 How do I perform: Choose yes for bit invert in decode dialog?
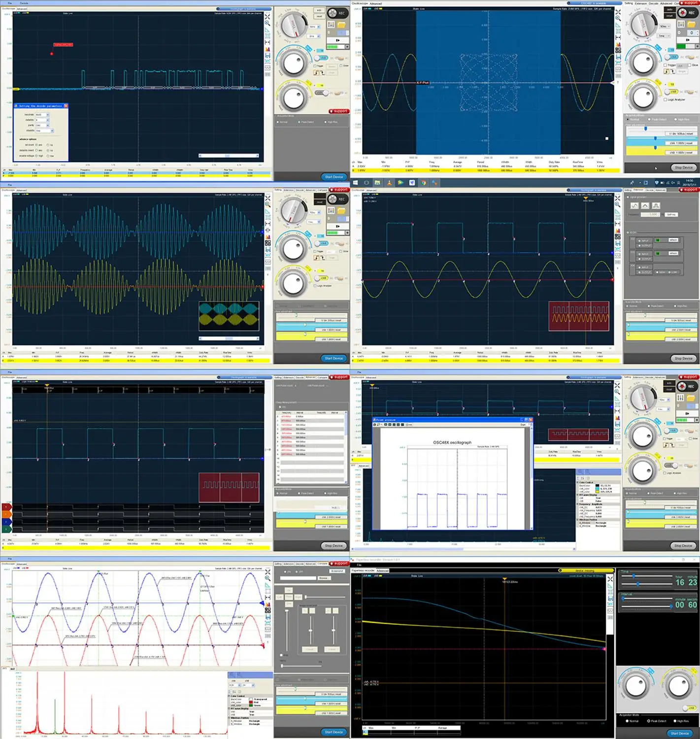(x=36, y=145)
